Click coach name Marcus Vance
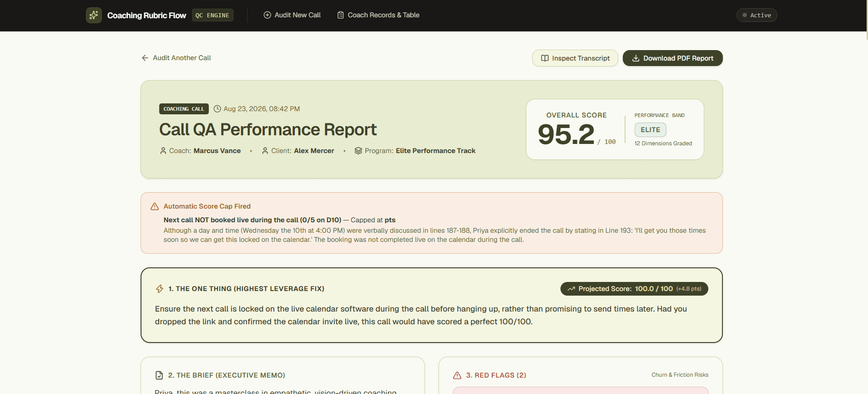The height and width of the screenshot is (394, 868). [217, 151]
